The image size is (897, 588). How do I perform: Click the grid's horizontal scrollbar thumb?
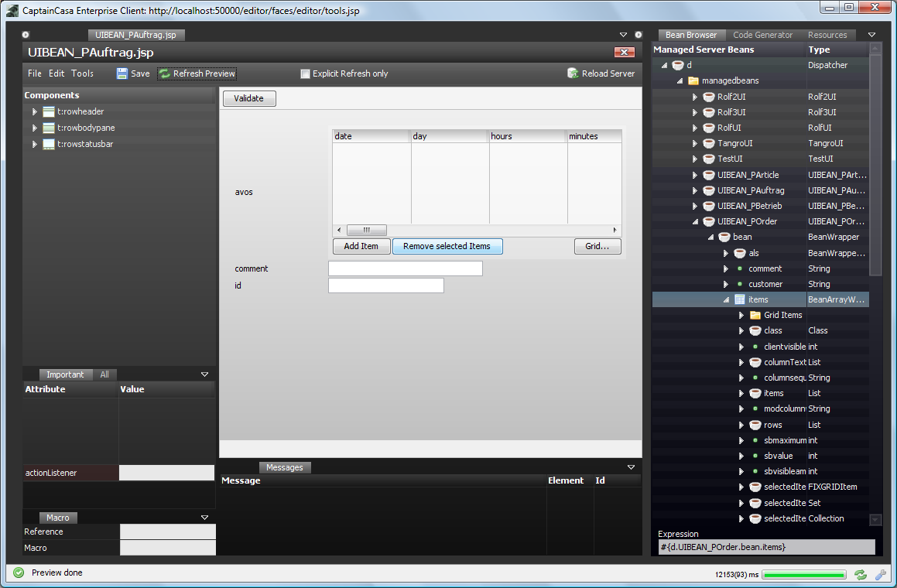click(x=366, y=231)
